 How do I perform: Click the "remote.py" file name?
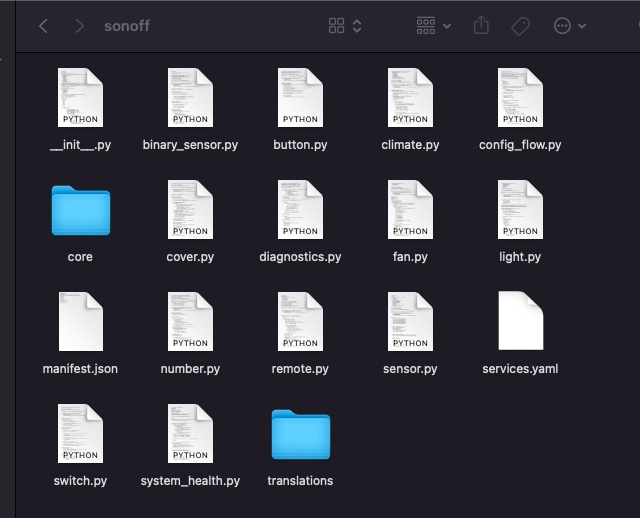click(300, 369)
